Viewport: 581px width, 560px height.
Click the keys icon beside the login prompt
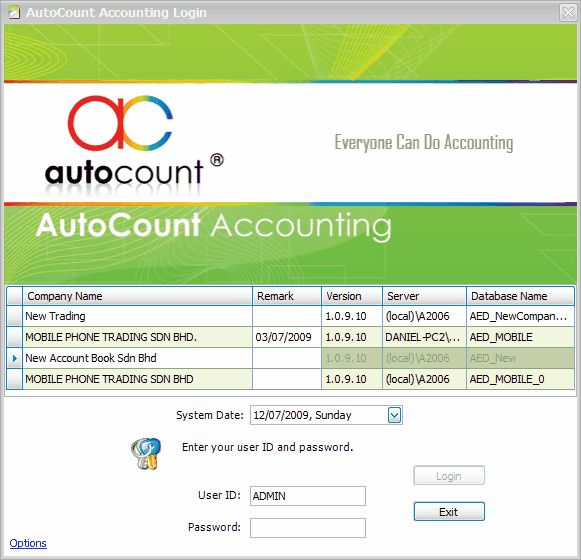(x=146, y=454)
